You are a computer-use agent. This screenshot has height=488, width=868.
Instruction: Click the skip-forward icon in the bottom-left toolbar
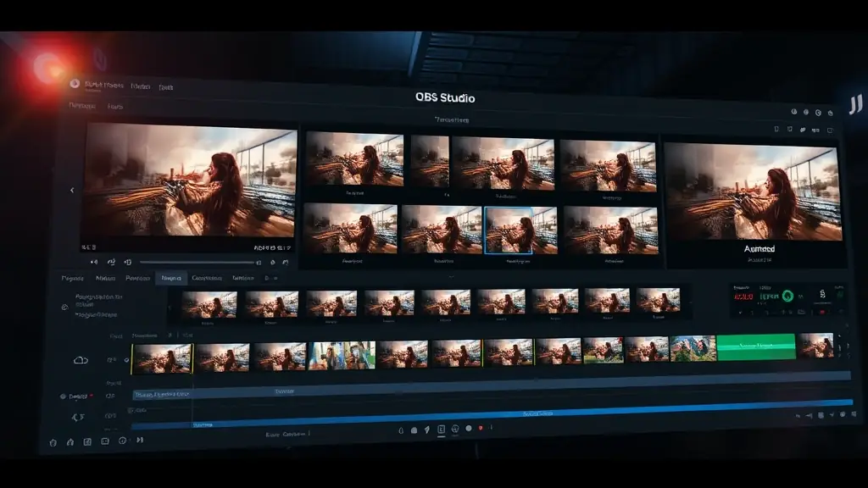point(140,440)
